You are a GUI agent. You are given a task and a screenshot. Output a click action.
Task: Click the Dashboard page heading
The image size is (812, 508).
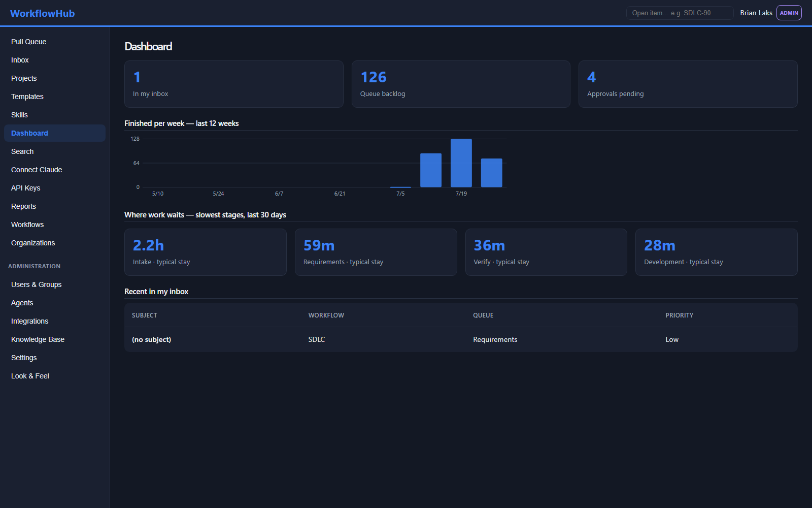(x=148, y=46)
